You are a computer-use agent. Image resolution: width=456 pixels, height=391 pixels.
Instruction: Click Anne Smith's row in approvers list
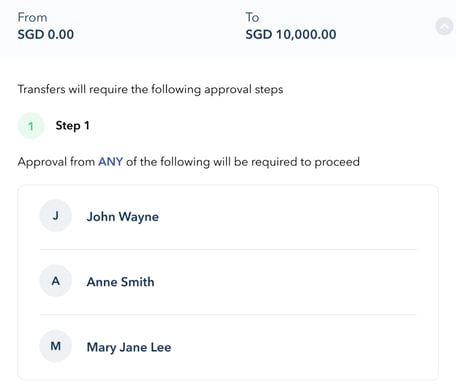coord(228,282)
